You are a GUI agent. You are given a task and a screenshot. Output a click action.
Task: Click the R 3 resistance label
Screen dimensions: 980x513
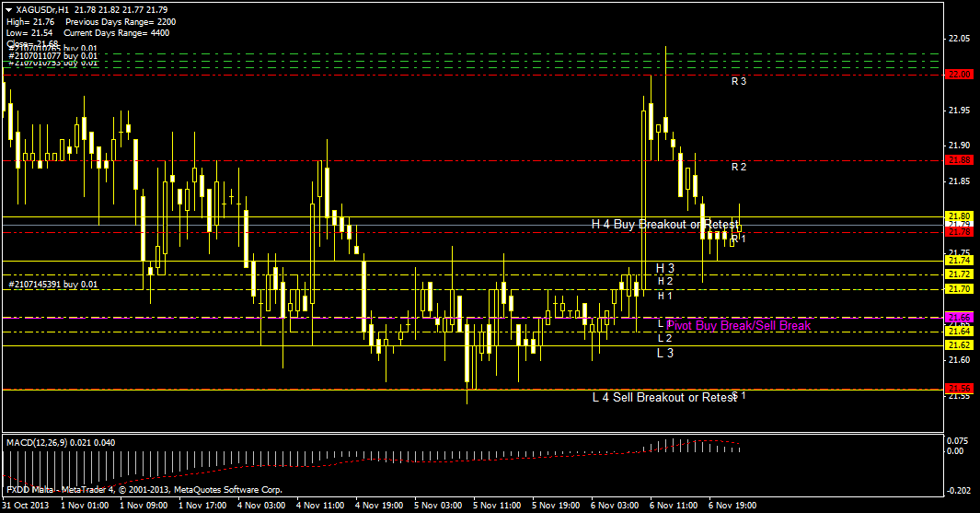pos(739,81)
